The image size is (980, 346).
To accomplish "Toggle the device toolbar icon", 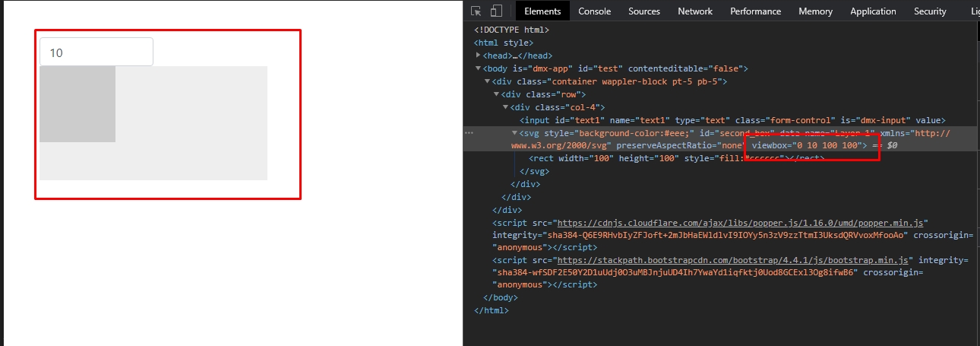I will point(496,11).
